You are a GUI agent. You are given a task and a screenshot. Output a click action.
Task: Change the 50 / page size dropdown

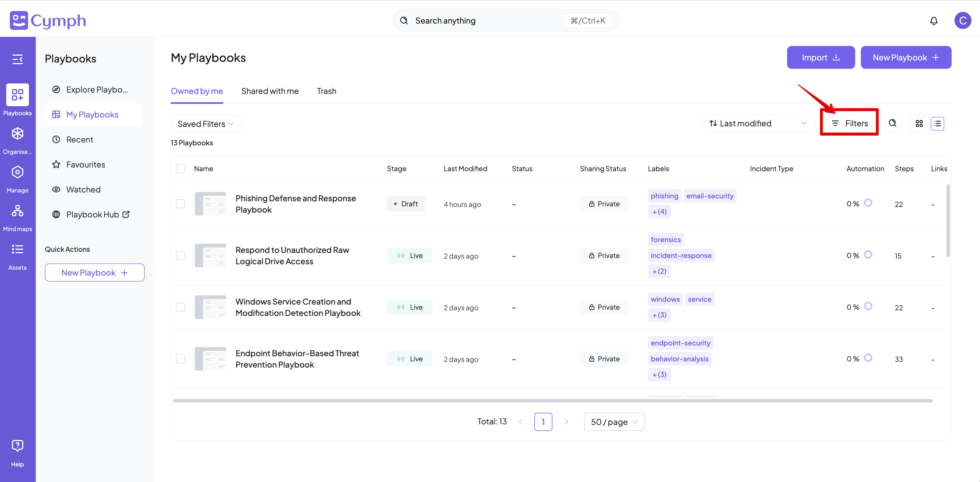pos(614,422)
